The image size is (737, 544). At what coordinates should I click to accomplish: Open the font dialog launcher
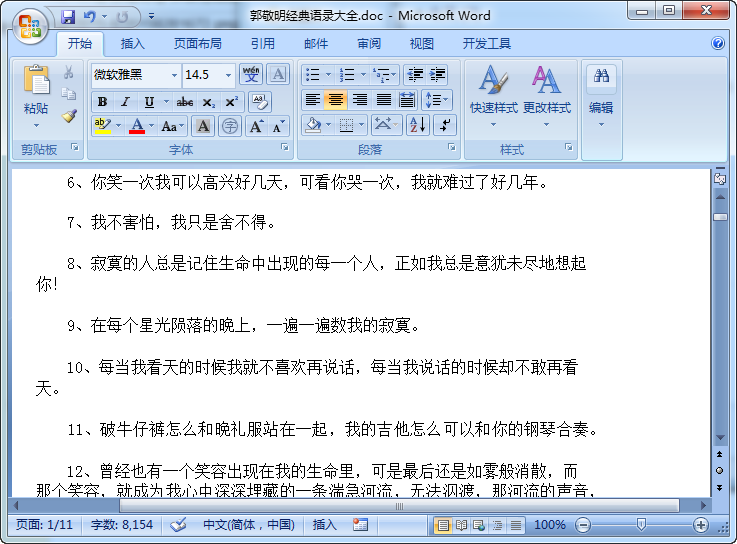[285, 147]
